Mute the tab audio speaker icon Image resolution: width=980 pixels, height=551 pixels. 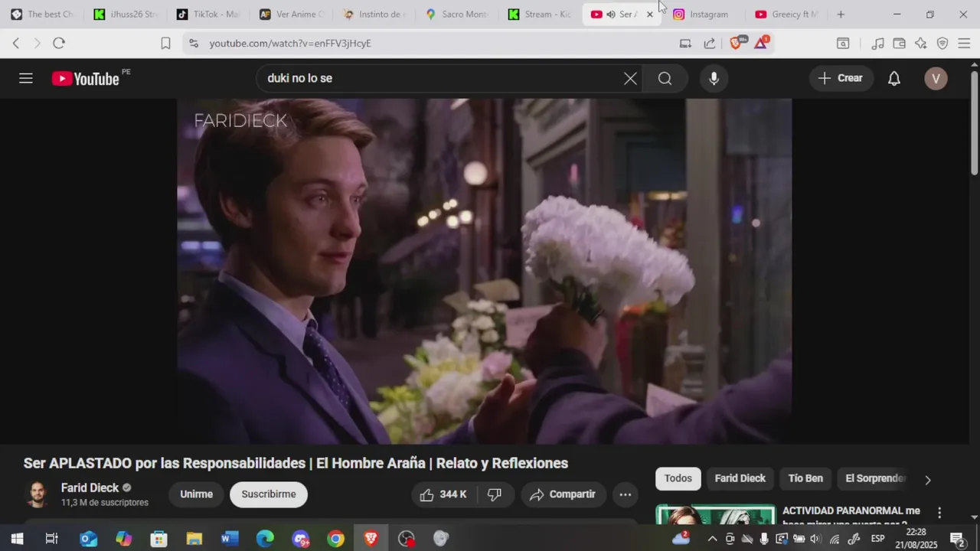(611, 15)
